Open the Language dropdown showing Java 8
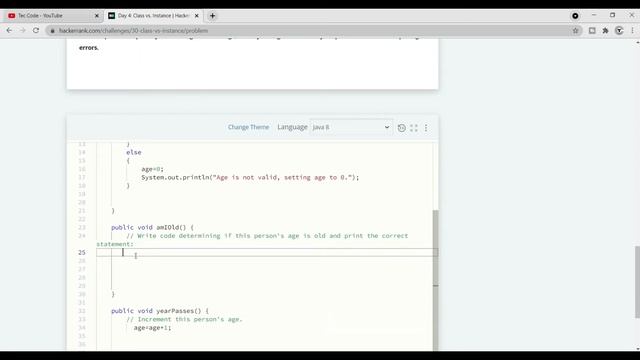 [351, 127]
